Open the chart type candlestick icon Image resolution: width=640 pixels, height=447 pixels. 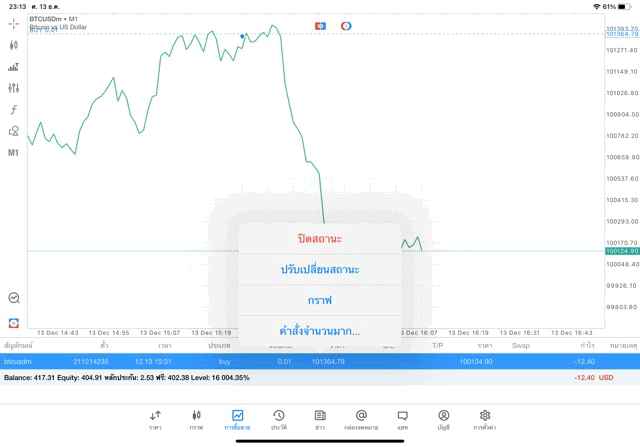tap(14, 45)
